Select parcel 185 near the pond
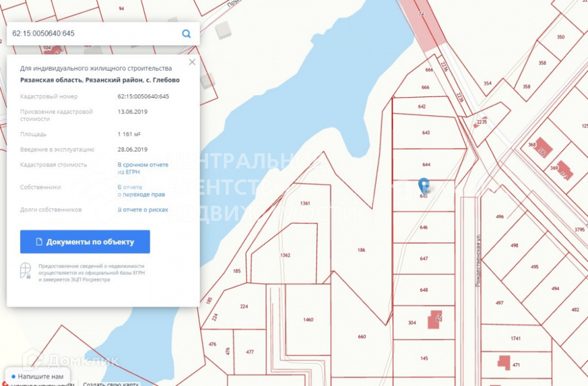Image resolution: width=588 pixels, height=386 pixels. click(x=236, y=271)
